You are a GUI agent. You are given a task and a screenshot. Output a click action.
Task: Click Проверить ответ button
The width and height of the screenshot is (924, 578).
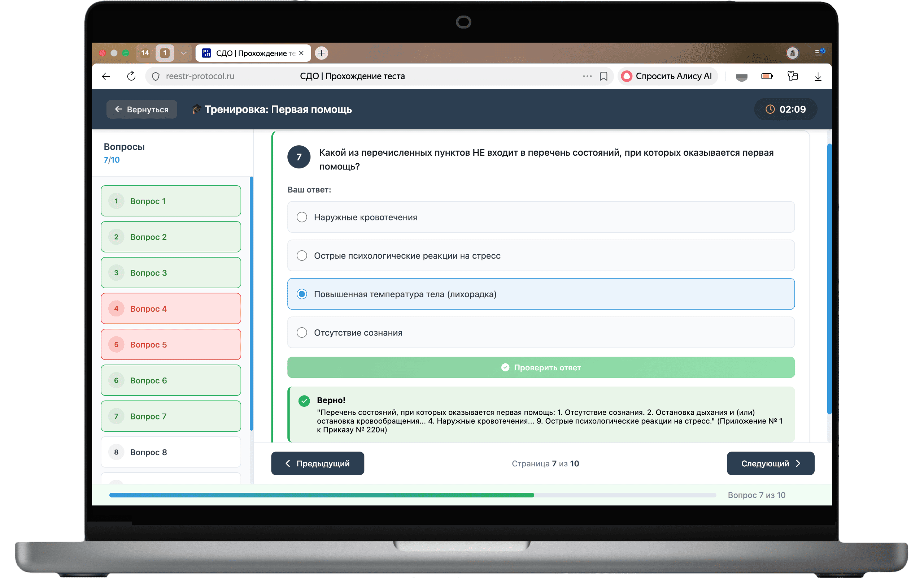541,367
